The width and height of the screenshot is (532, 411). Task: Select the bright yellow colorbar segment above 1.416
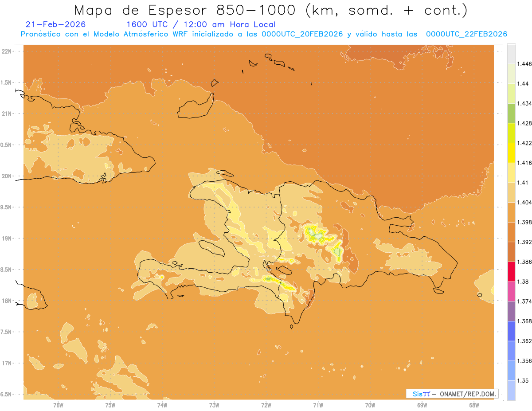pos(511,153)
